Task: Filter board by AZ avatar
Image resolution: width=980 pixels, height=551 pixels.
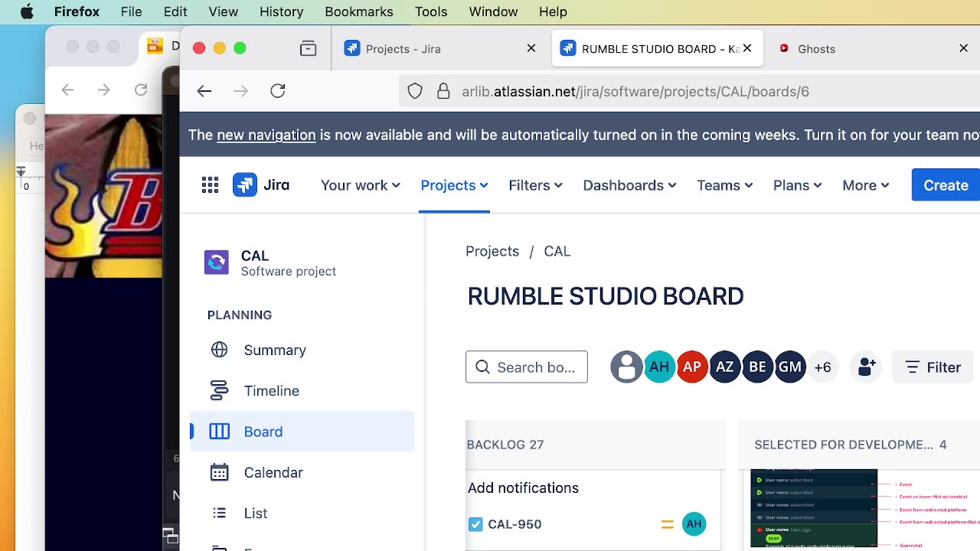Action: point(725,367)
